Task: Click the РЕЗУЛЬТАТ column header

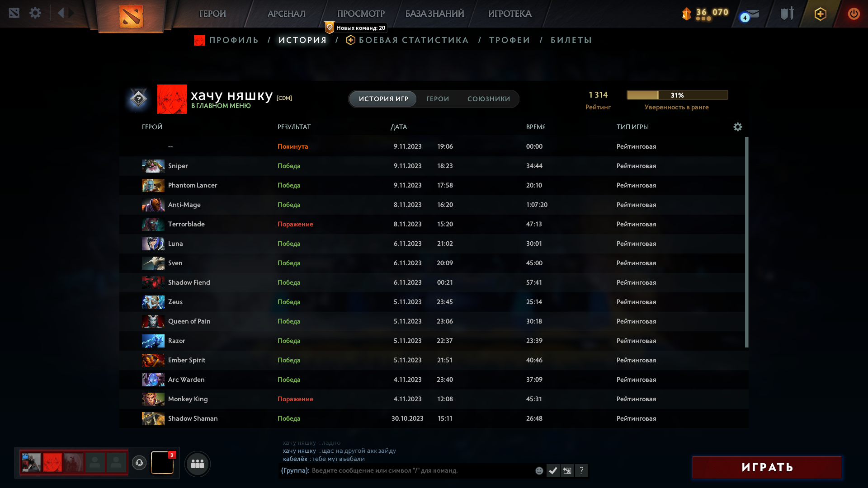Action: pos(294,127)
